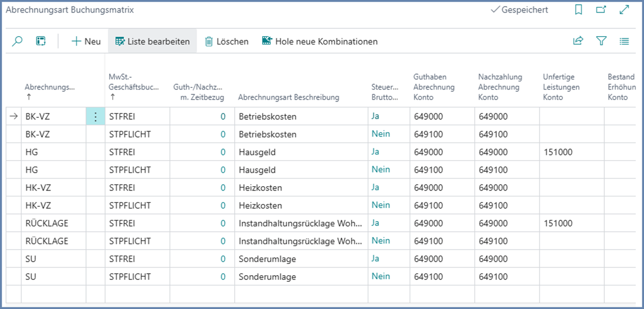Run Hole neue Kombinationen action
This screenshot has width=644, height=309.
click(x=320, y=42)
